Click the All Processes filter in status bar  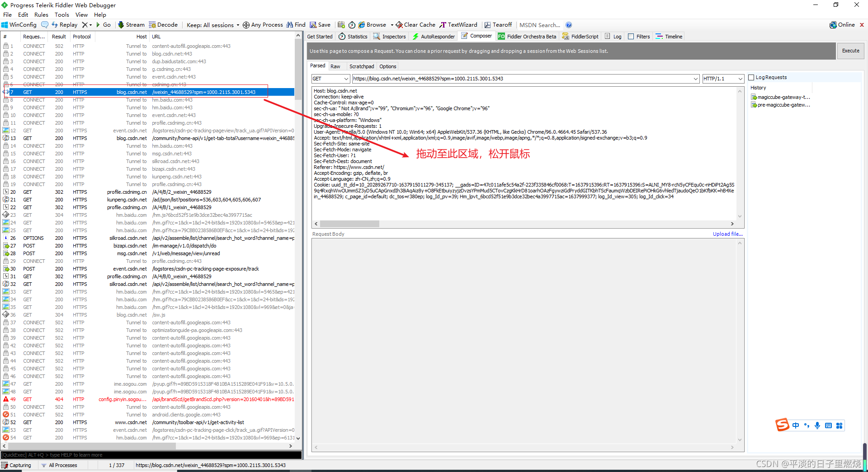[x=59, y=465]
